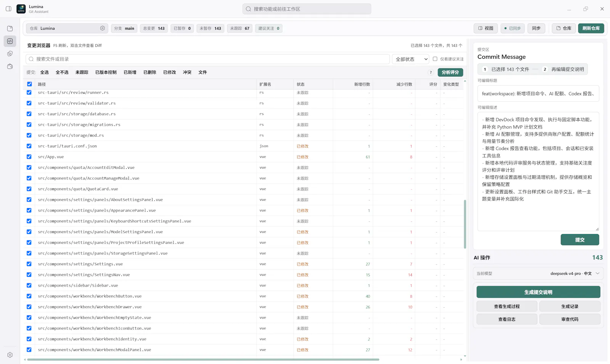This screenshot has height=364, width=610.
Task: Click the 同步 button
Action: click(536, 28)
